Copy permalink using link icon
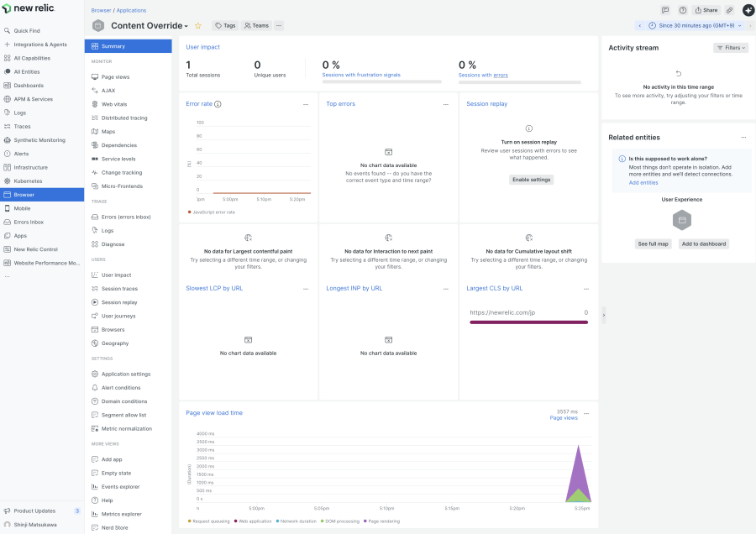The image size is (756, 534). (x=729, y=10)
